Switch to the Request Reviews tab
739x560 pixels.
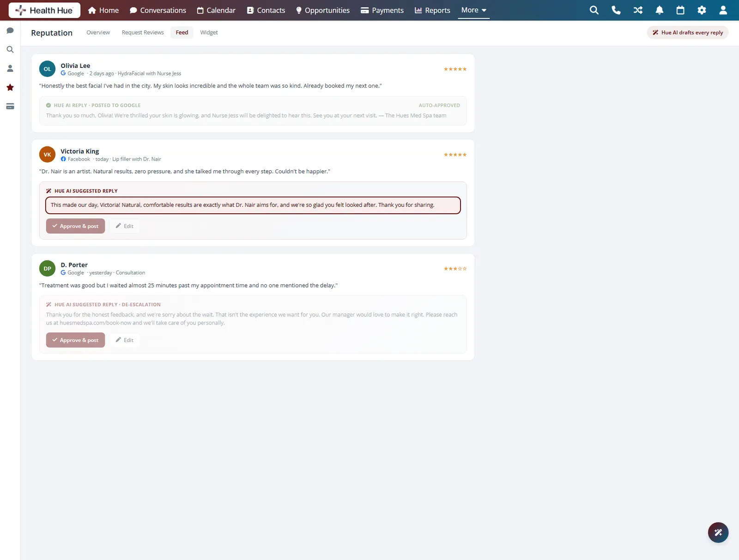tap(143, 32)
